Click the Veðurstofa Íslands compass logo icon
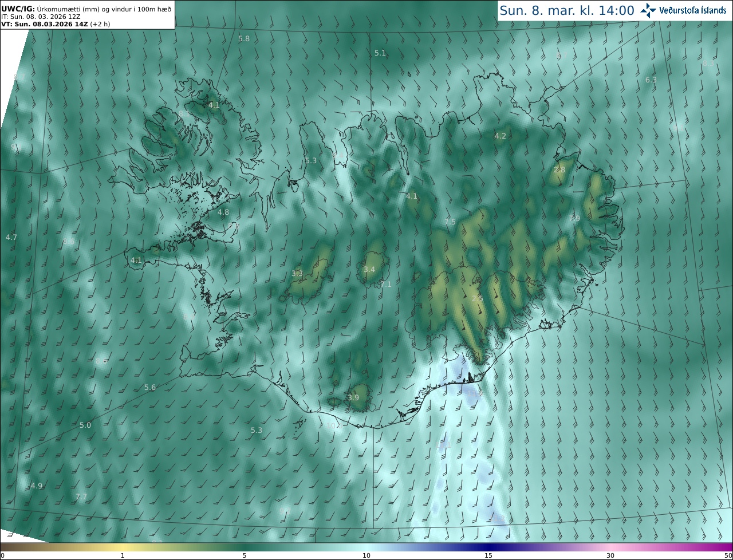This screenshot has height=560, width=733. pyautogui.click(x=649, y=10)
